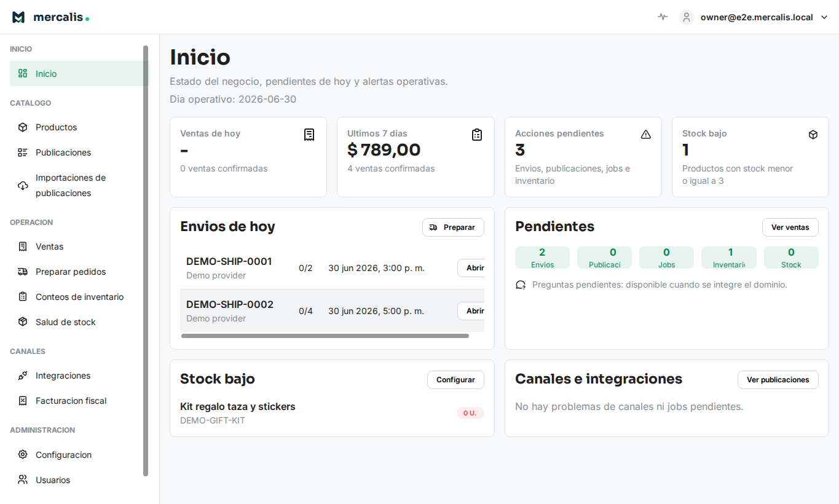The height and width of the screenshot is (504, 839).
Task: Open the activity pulse icon in header
Action: click(x=662, y=17)
